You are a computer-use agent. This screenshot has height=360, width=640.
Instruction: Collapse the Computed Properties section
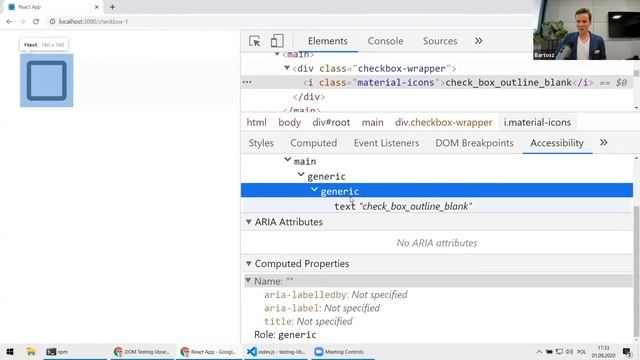(x=249, y=264)
